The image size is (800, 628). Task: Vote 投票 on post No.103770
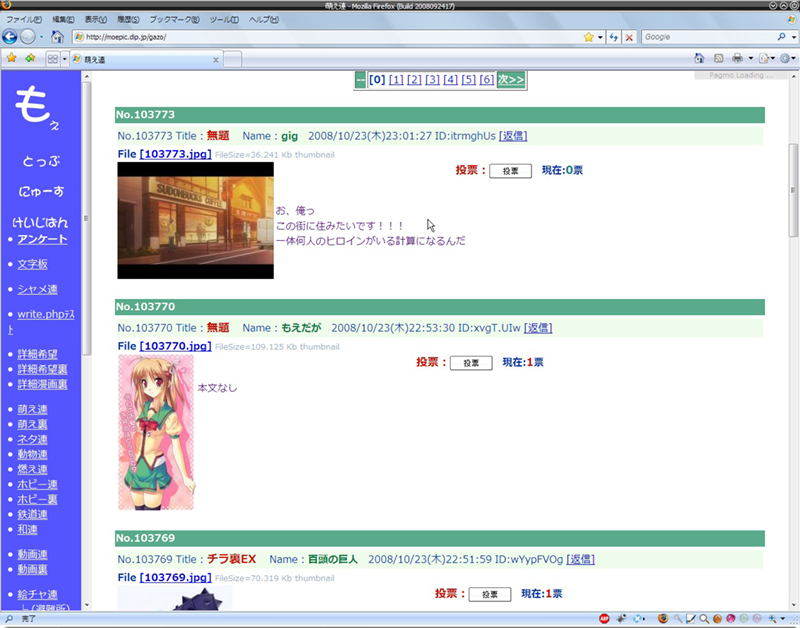coord(471,363)
